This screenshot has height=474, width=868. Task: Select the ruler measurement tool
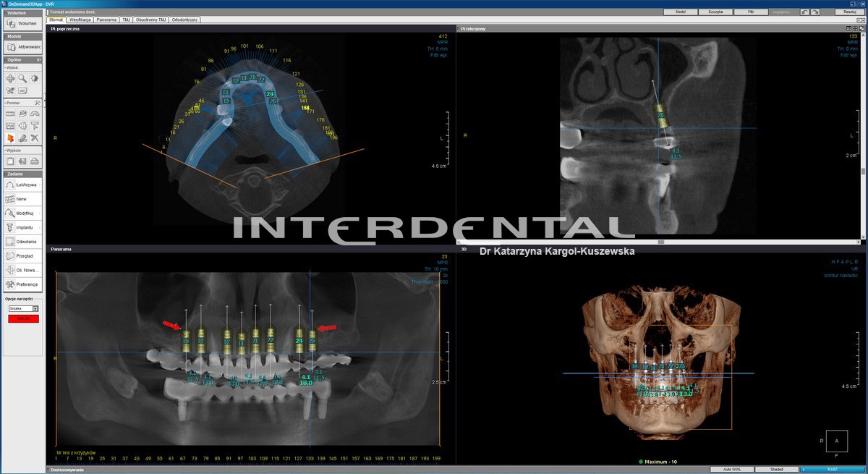[x=10, y=114]
